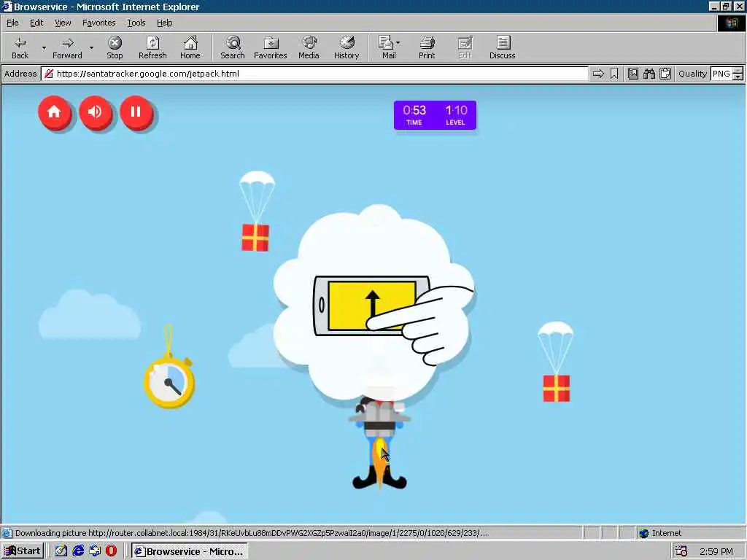Click the Back toolbar button
Image resolution: width=747 pixels, height=560 pixels.
point(20,47)
